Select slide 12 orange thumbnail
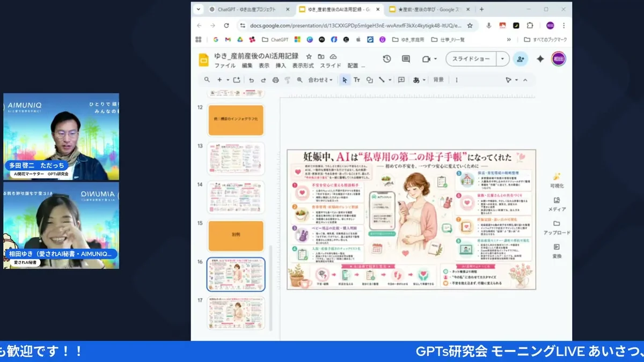The width and height of the screenshot is (644, 362). coord(236,120)
